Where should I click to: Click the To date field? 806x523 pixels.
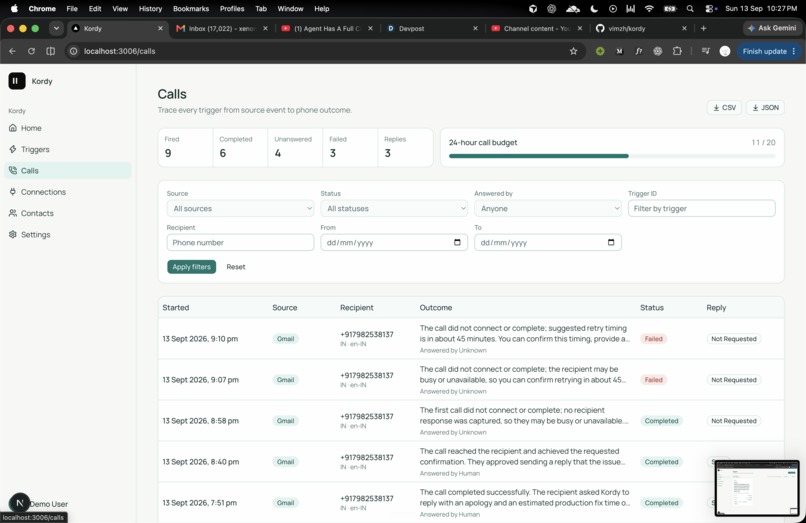click(x=547, y=242)
